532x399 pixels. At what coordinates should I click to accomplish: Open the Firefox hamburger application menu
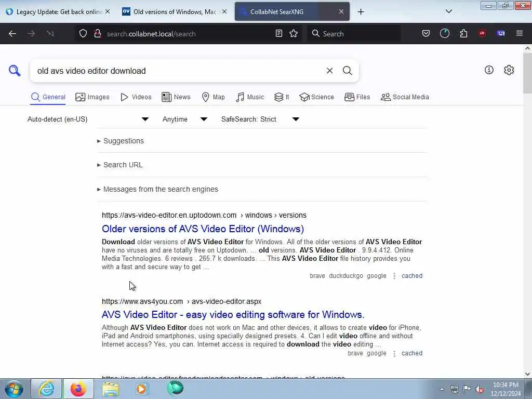tap(520, 33)
